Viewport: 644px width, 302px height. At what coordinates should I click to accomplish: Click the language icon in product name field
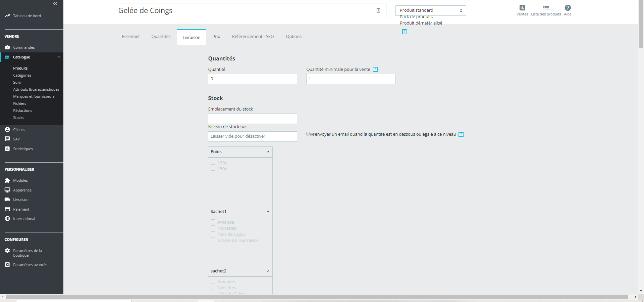378,10
